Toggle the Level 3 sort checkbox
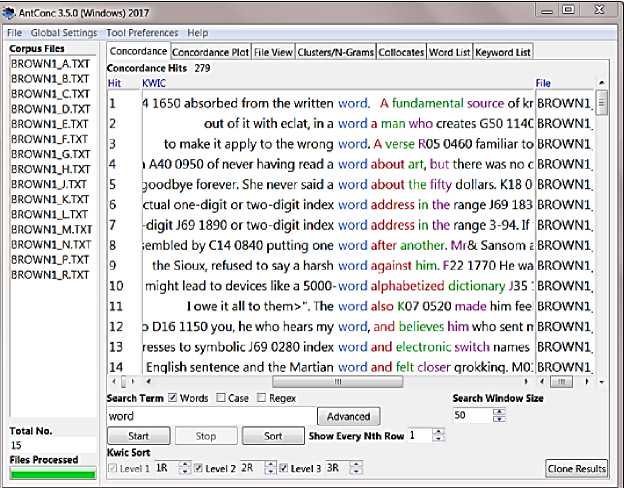The height and width of the screenshot is (488, 626). click(283, 468)
